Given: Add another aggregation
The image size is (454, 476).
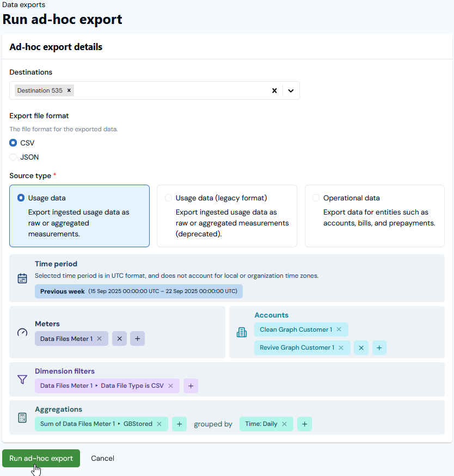Looking at the screenshot, I should (179, 424).
